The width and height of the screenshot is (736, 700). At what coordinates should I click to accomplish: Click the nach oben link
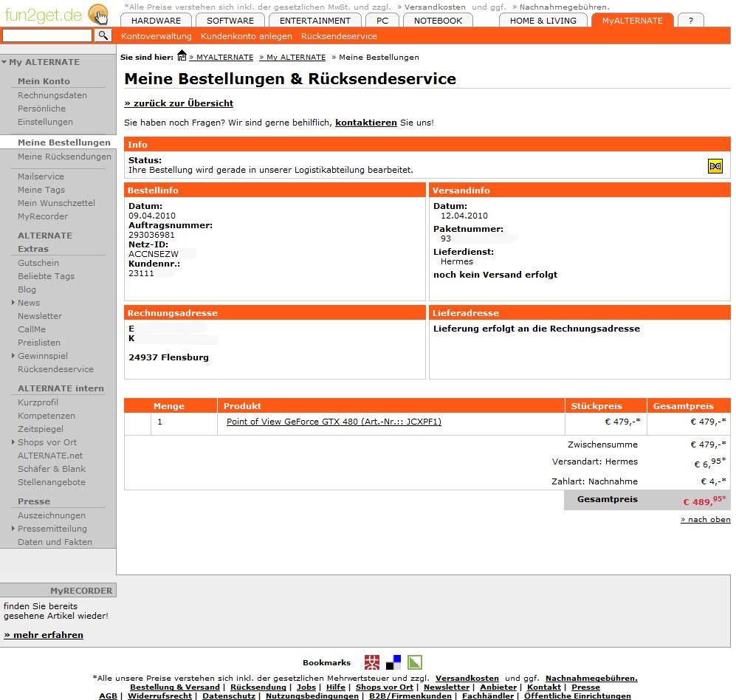pos(706,519)
